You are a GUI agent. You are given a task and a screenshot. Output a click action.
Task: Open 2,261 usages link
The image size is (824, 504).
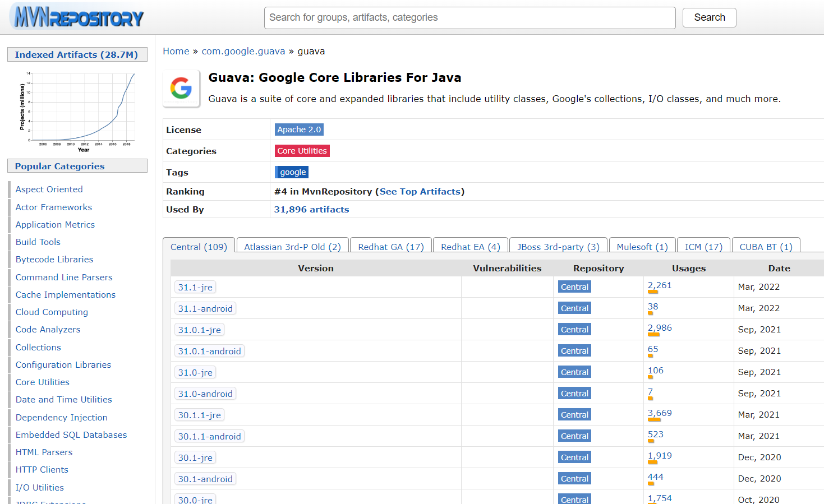(660, 285)
